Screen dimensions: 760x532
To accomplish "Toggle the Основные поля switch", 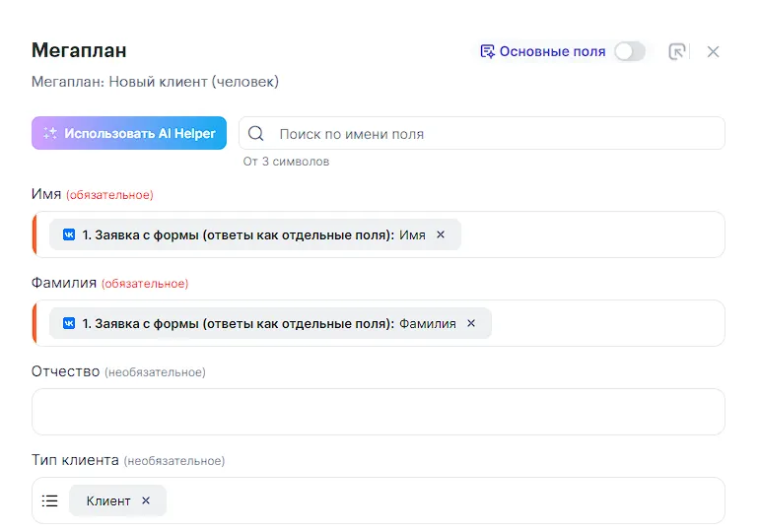I will click(630, 51).
